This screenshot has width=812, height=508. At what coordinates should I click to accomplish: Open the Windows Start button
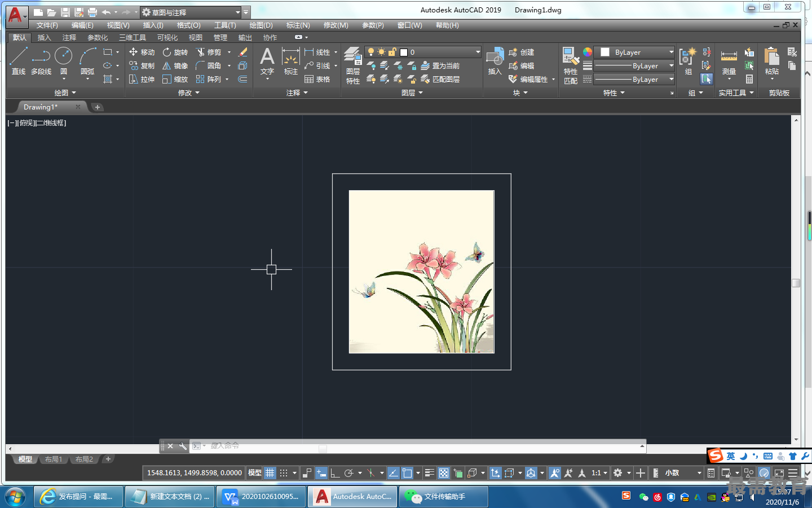point(15,497)
